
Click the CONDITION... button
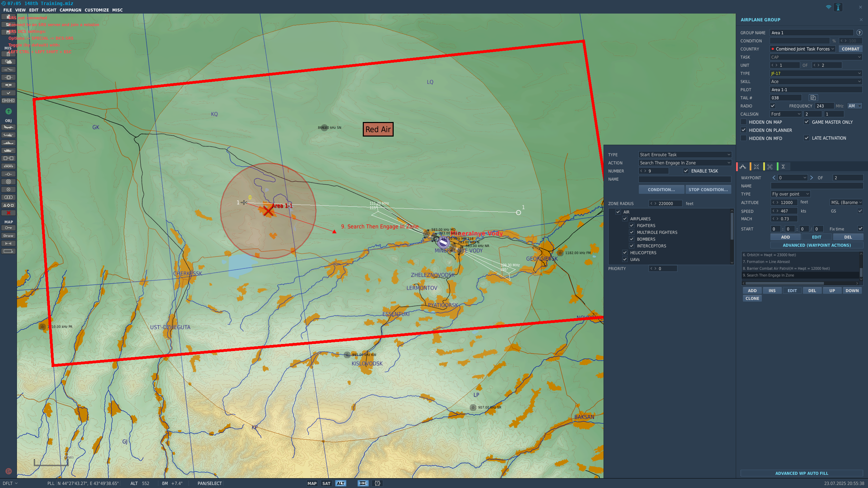pyautogui.click(x=661, y=190)
